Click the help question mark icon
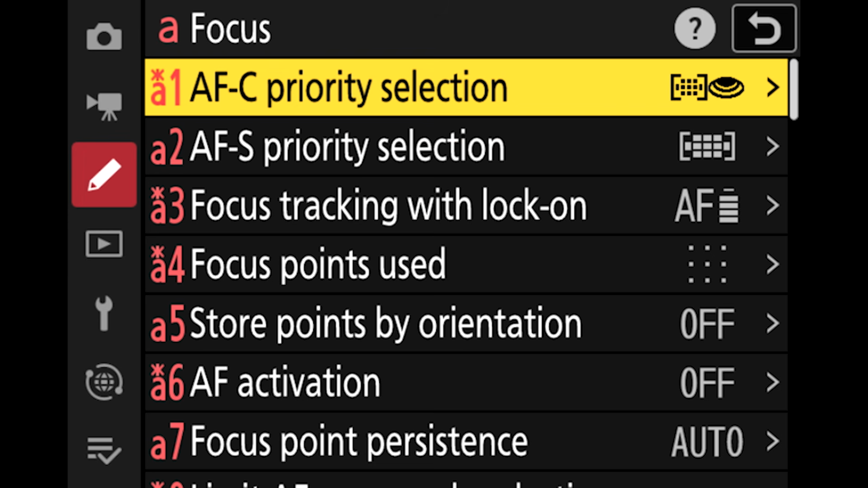 [x=694, y=28]
